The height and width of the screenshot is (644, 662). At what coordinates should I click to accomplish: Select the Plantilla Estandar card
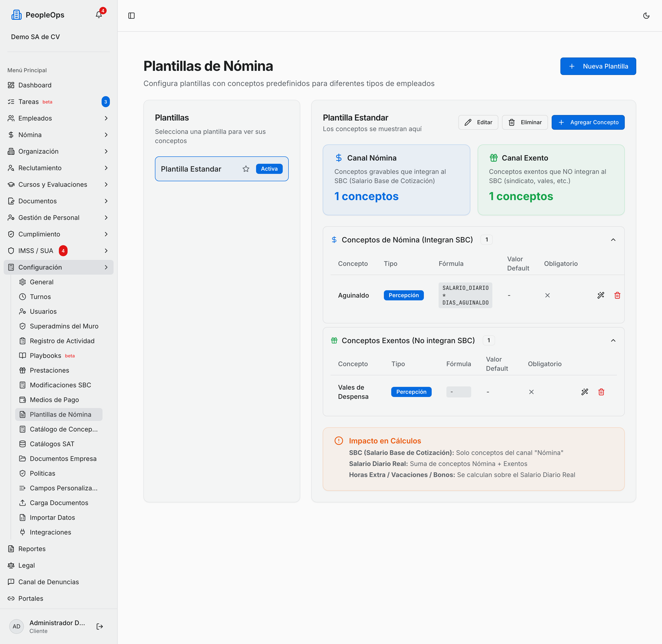[x=222, y=169]
